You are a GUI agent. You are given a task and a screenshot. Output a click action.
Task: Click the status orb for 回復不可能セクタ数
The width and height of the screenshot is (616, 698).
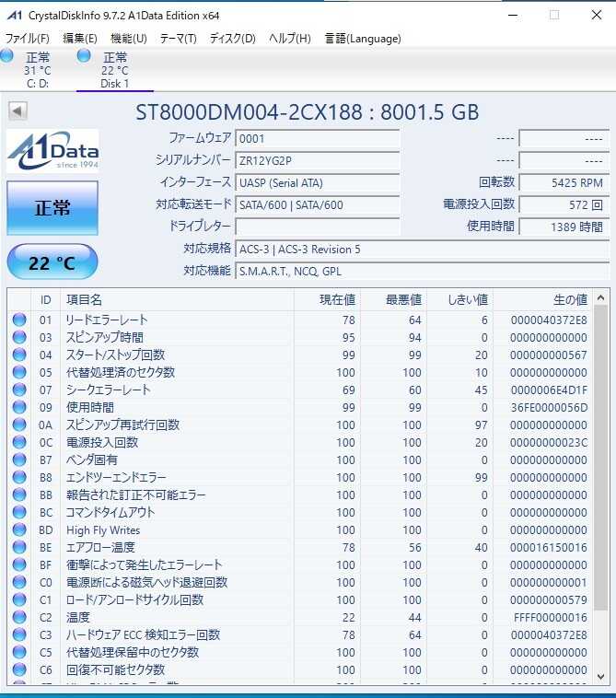(x=19, y=669)
